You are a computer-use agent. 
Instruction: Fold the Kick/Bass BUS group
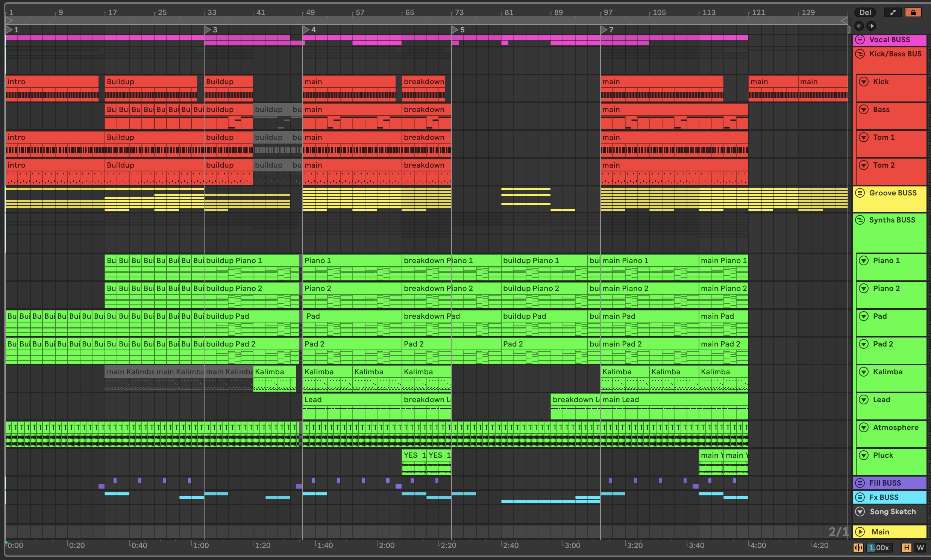tap(860, 54)
